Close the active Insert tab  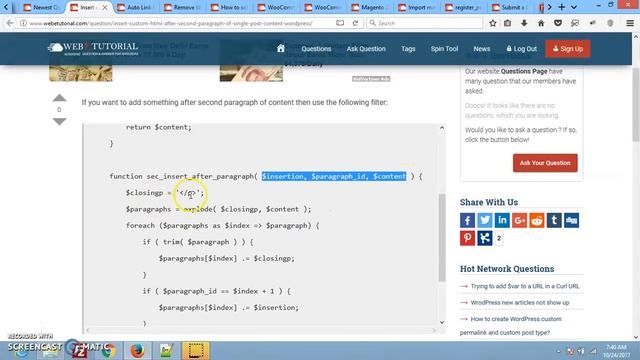pyautogui.click(x=105, y=7)
